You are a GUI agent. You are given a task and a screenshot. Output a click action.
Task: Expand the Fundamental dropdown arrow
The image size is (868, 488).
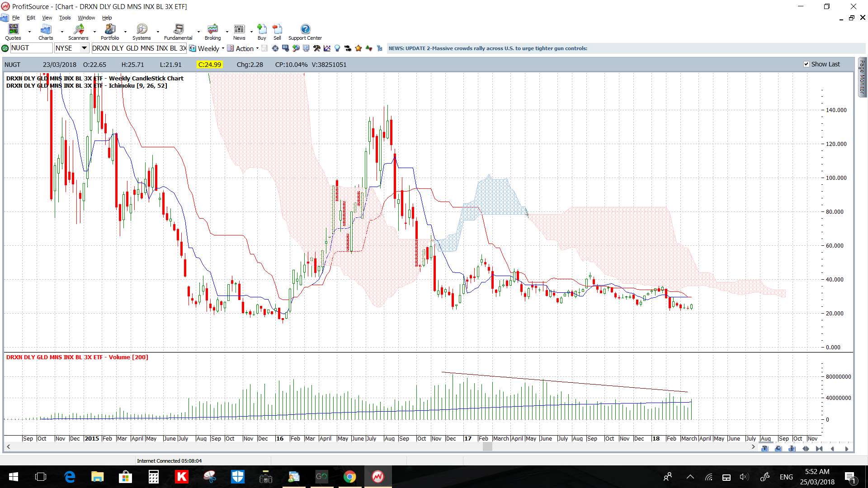pyautogui.click(x=198, y=32)
